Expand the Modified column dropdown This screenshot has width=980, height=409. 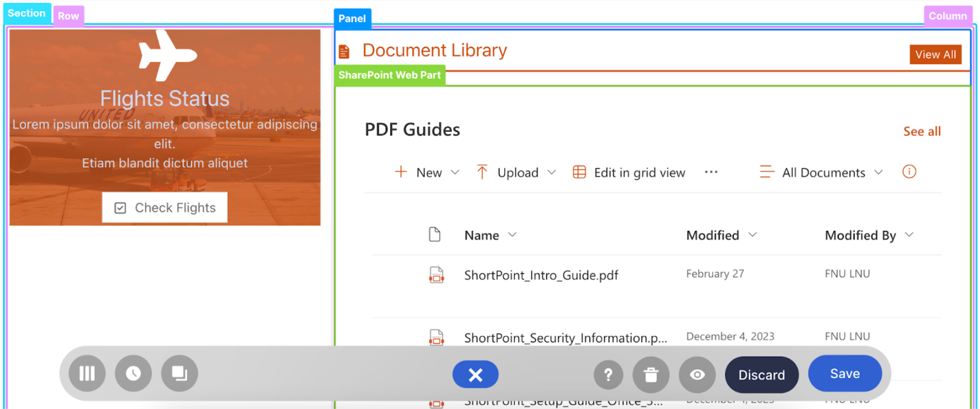click(x=753, y=235)
